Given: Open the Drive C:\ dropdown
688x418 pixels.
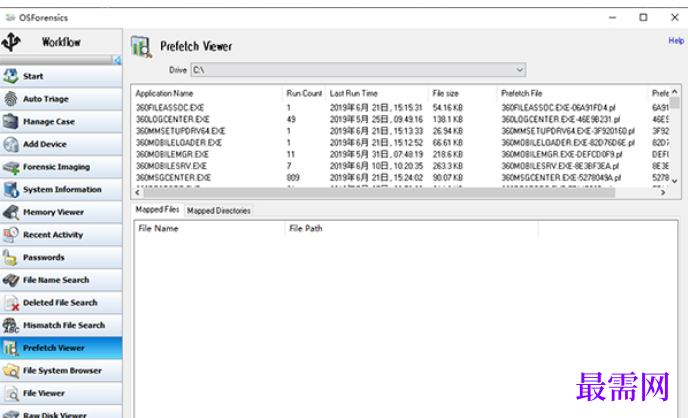Looking at the screenshot, I should (x=358, y=70).
